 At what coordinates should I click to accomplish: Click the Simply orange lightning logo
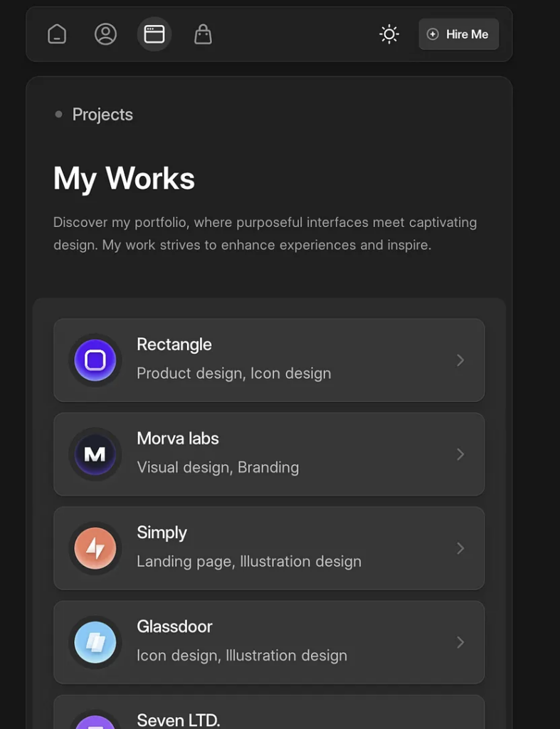tap(95, 548)
